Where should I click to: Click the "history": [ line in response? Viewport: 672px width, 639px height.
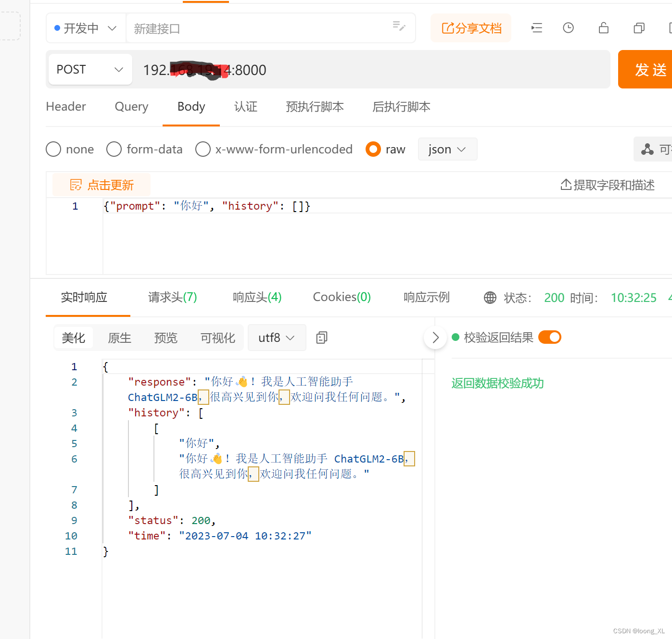[x=165, y=413]
